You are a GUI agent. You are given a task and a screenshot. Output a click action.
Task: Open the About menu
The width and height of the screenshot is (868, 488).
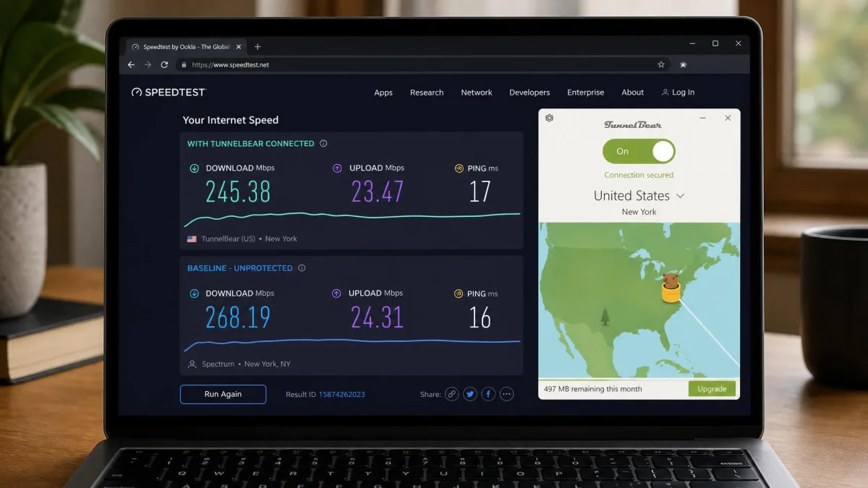tap(633, 93)
